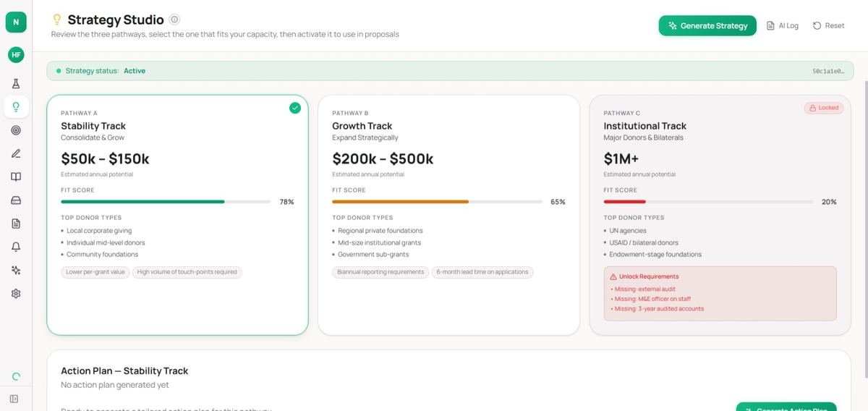
Task: Click the warning icon by Unlock Requirements
Action: click(613, 276)
